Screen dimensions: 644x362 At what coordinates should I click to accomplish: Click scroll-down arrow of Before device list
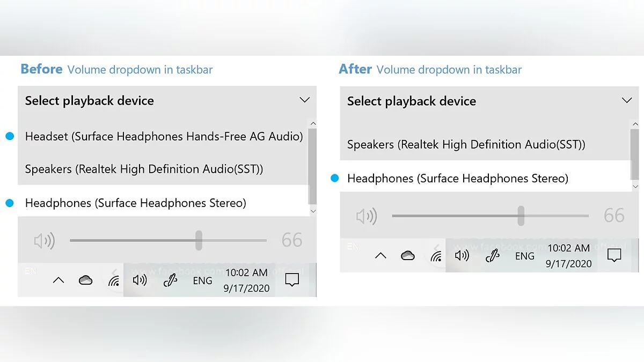pos(313,211)
